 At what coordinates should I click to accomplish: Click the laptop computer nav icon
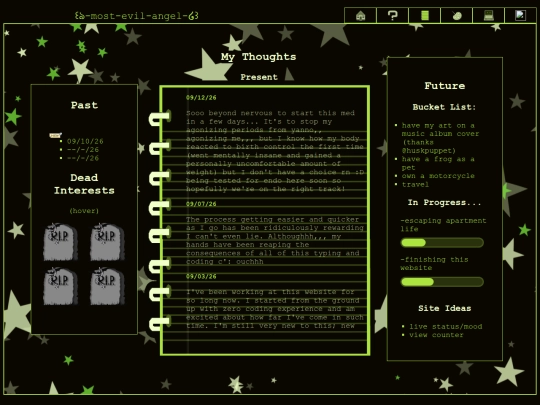pyautogui.click(x=489, y=15)
